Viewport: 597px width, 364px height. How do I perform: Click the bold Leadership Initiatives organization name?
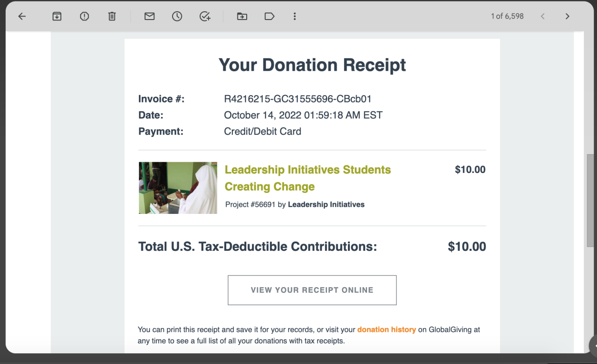point(326,205)
